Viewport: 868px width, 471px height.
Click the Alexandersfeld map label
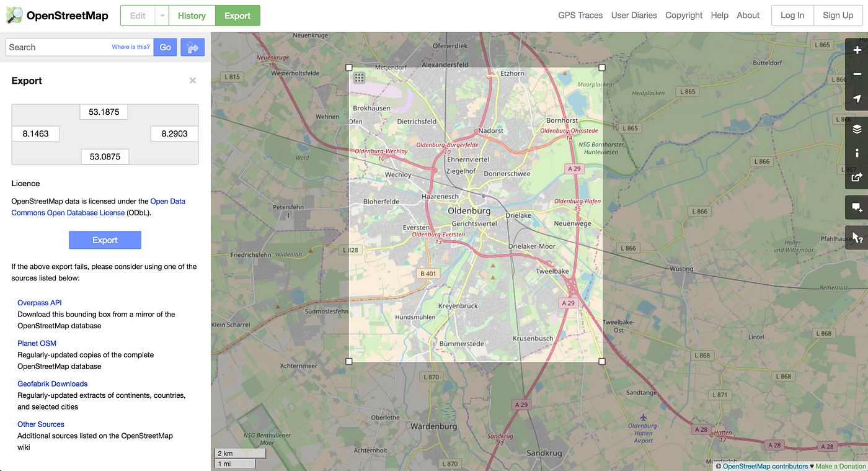[x=445, y=65]
